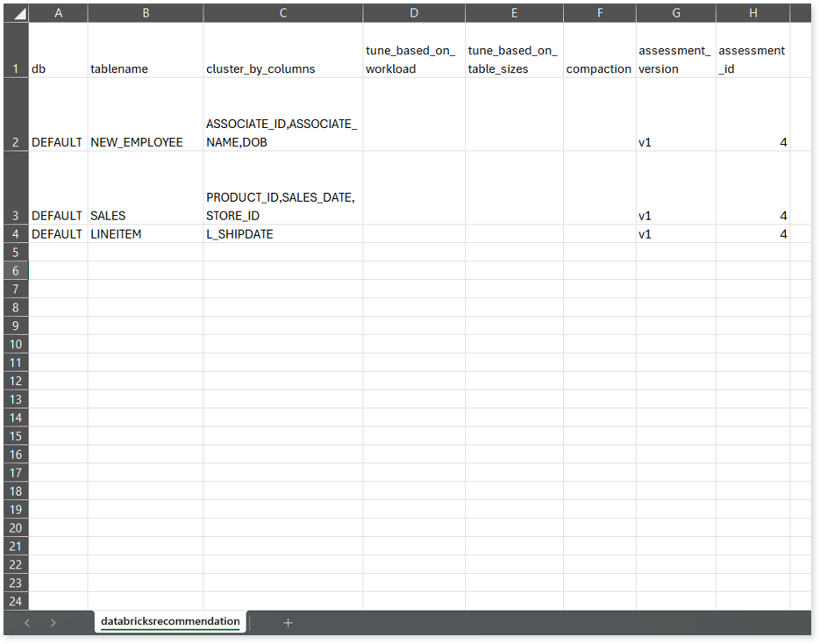Select column H header

click(752, 13)
